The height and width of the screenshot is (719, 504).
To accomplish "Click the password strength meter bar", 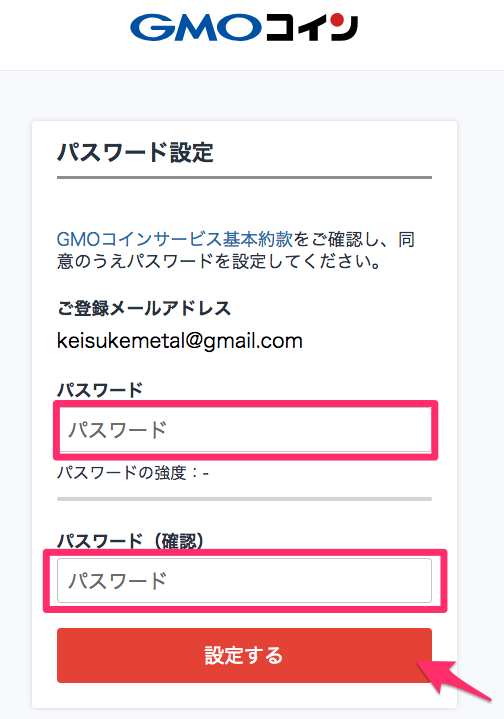I will [x=244, y=499].
